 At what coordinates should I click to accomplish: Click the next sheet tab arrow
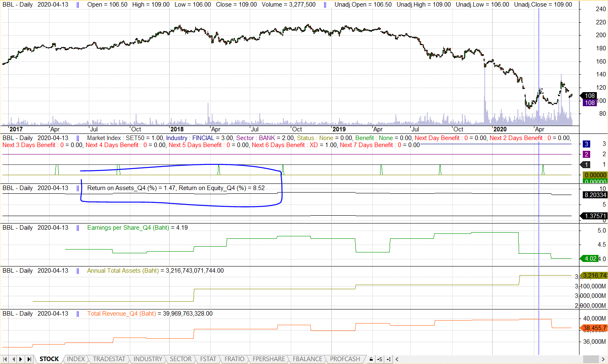point(21,359)
